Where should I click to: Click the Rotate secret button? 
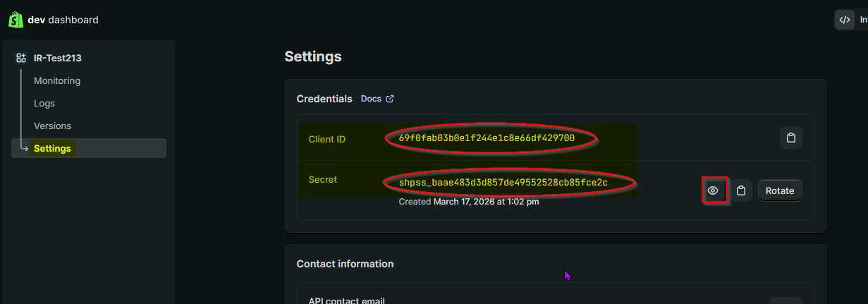(x=780, y=190)
